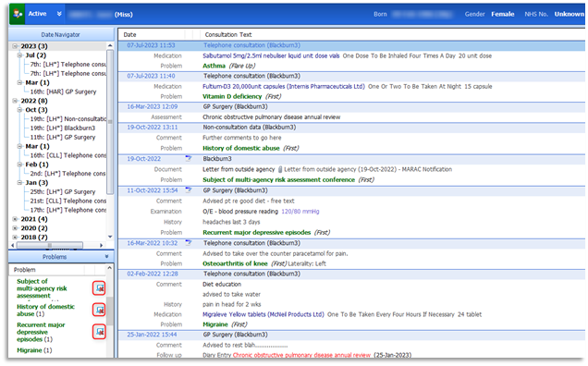588x366 pixels.
Task: Click the note icon next to 16-Mar-2022 10:32
Action: (189, 243)
